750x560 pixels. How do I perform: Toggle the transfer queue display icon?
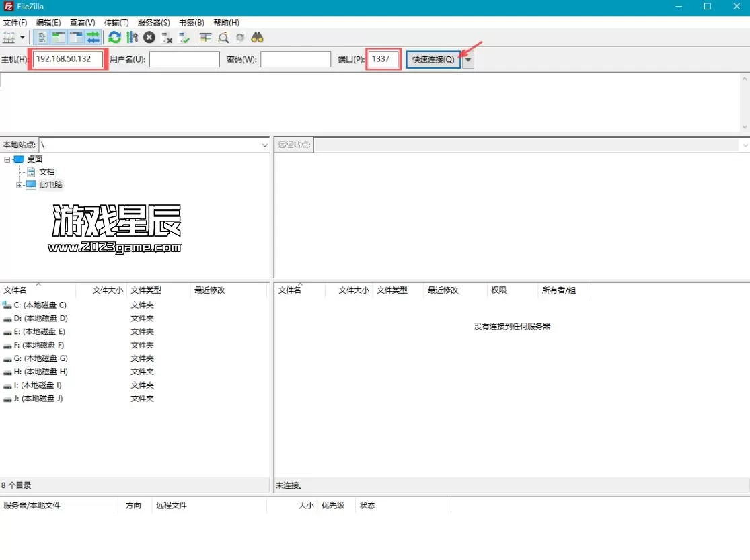coord(93,38)
